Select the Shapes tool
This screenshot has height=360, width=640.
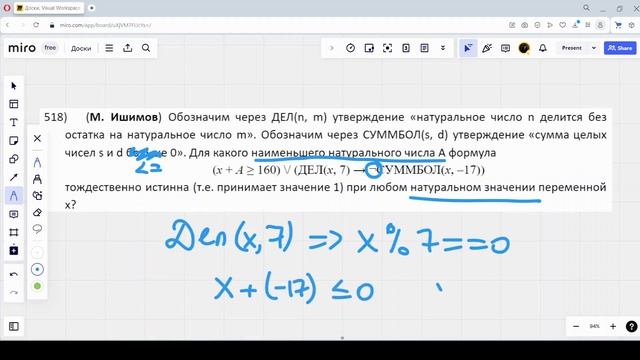14,159
